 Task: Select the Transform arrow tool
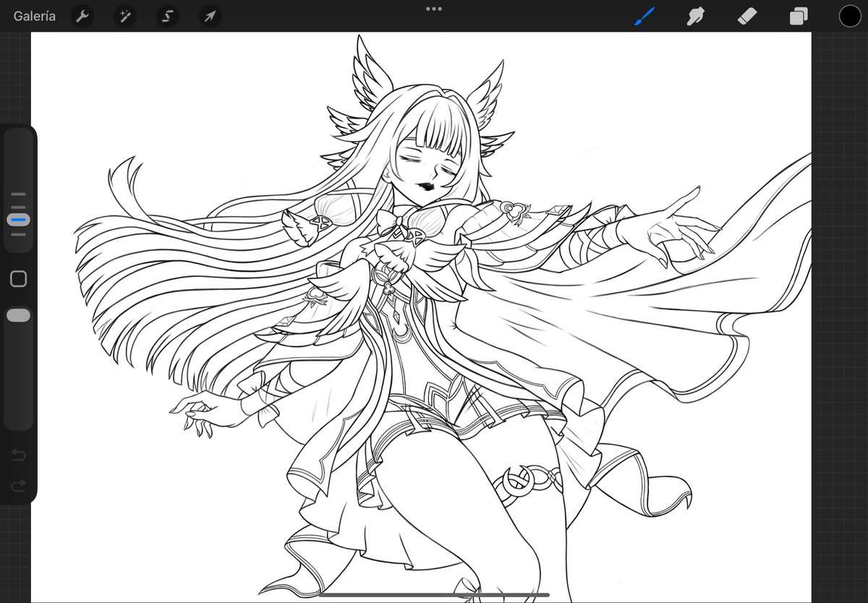[x=210, y=16]
